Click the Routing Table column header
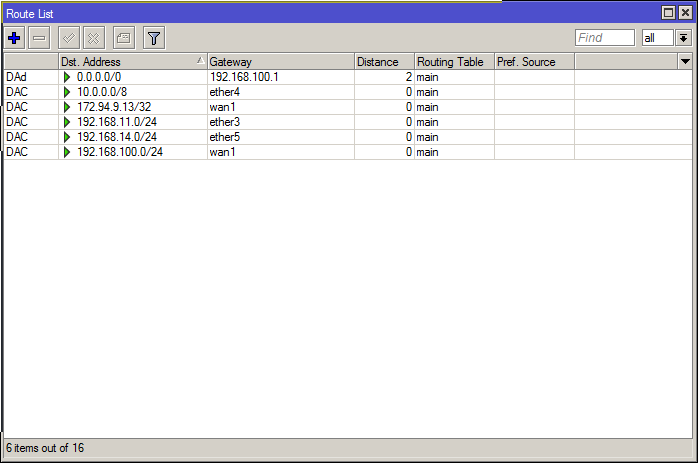 point(453,62)
